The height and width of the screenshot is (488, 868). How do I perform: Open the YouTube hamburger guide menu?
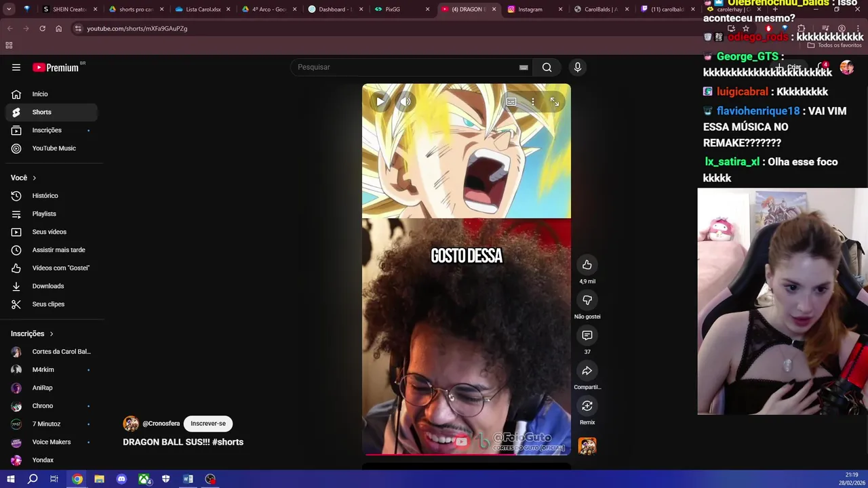click(16, 67)
